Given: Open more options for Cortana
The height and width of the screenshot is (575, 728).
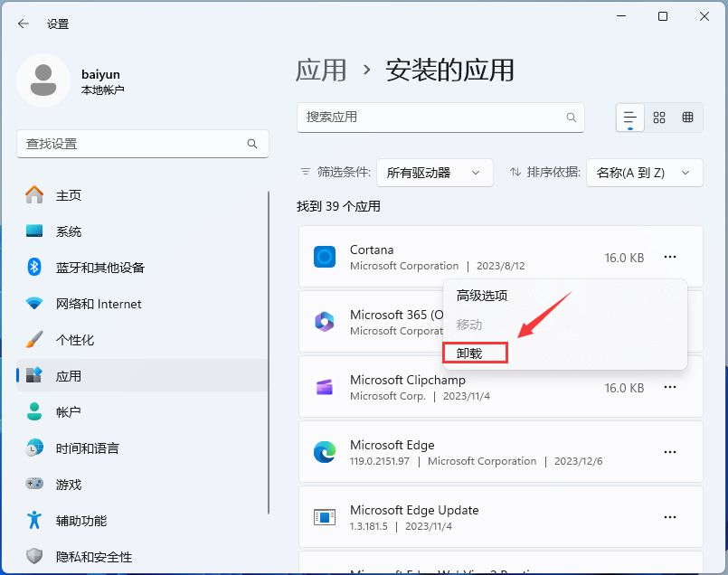Looking at the screenshot, I should pyautogui.click(x=670, y=257).
